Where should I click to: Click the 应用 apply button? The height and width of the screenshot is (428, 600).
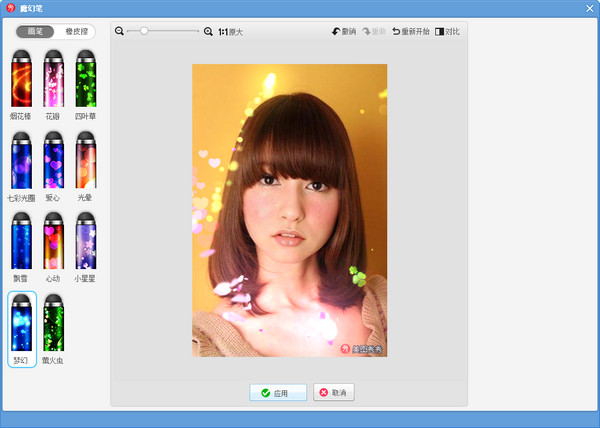click(278, 393)
